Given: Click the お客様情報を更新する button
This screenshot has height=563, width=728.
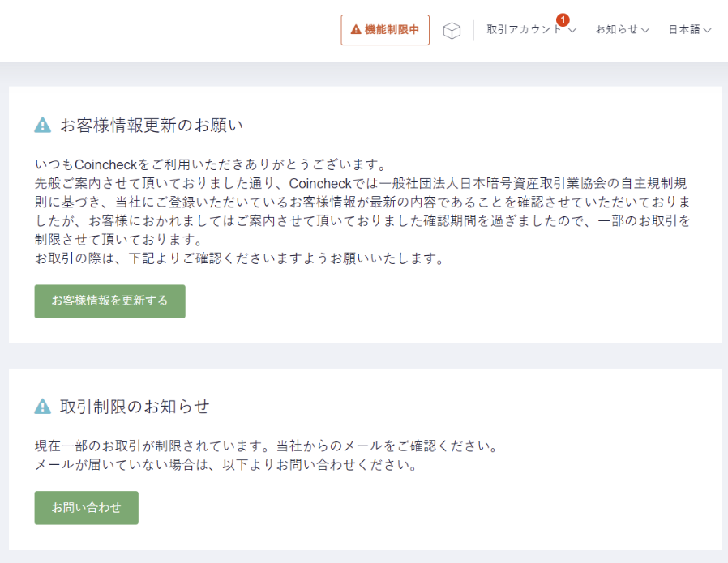Looking at the screenshot, I should pyautogui.click(x=109, y=301).
